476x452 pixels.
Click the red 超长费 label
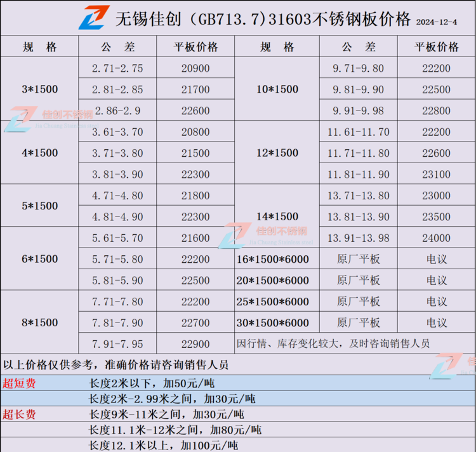tap(19, 414)
